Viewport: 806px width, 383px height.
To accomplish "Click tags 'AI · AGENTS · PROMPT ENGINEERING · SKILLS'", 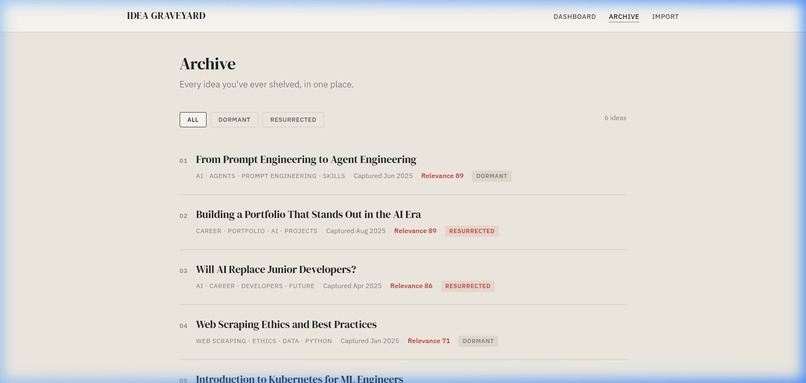I will pyautogui.click(x=270, y=176).
